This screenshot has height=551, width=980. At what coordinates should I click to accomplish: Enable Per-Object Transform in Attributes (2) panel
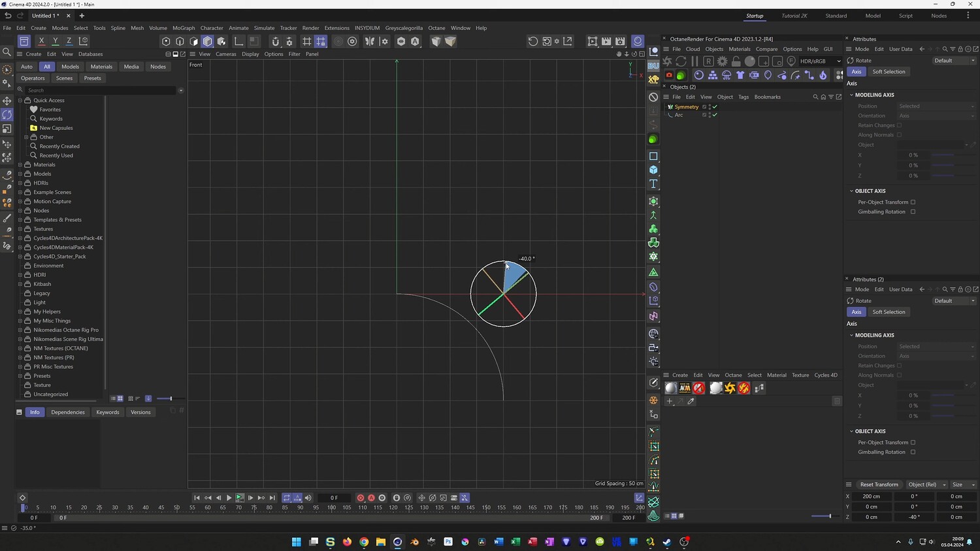[x=913, y=443]
